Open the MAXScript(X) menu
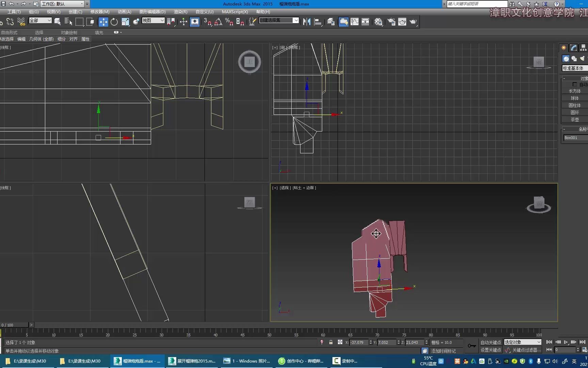The height and width of the screenshot is (368, 588). [x=235, y=12]
